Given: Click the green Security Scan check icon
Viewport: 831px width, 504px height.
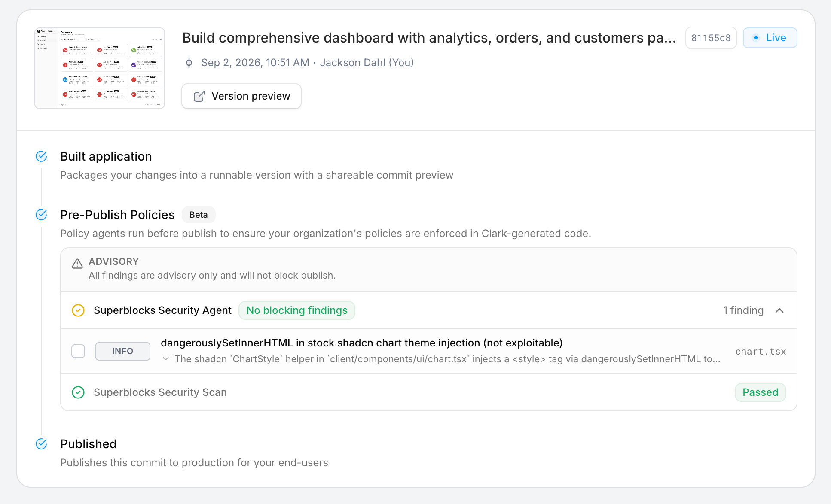Looking at the screenshot, I should [78, 392].
